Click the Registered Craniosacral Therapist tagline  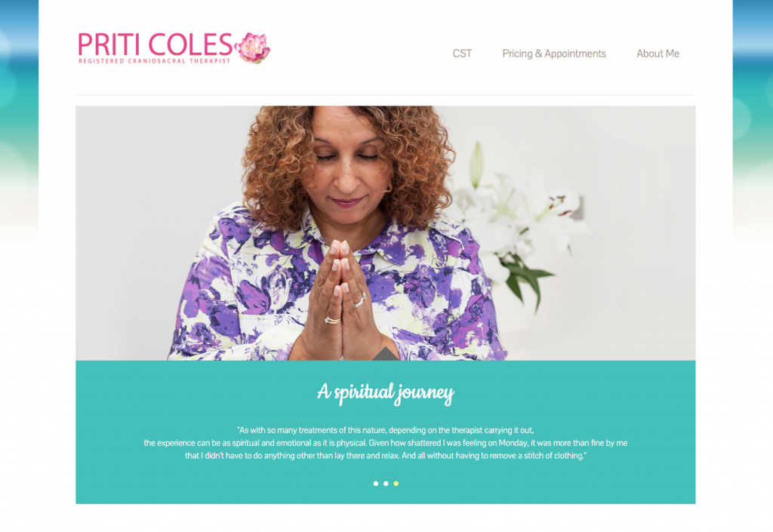(154, 61)
